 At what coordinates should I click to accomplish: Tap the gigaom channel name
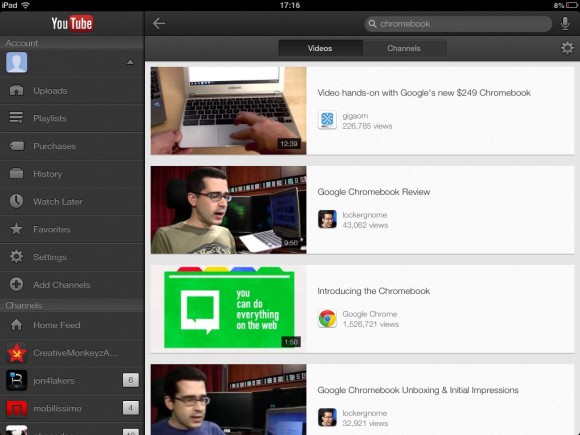point(355,116)
